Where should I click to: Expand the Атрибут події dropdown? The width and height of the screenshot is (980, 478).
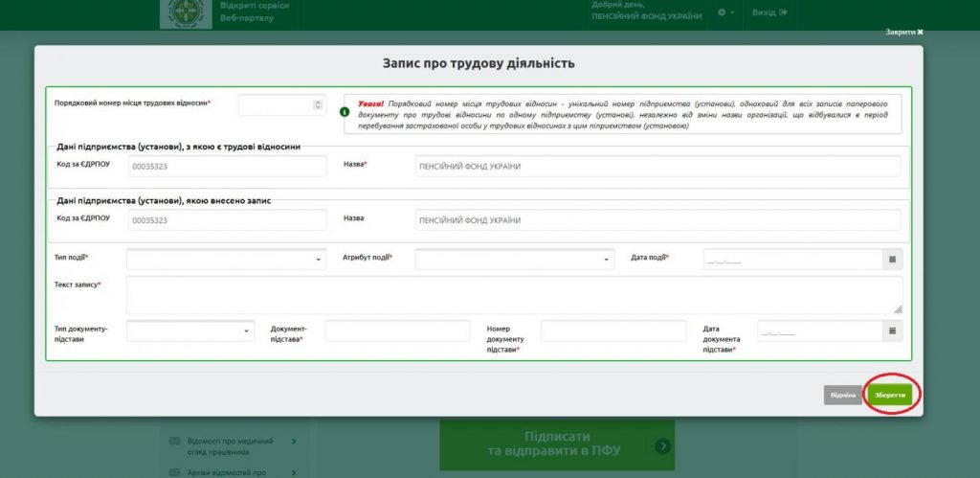514,260
